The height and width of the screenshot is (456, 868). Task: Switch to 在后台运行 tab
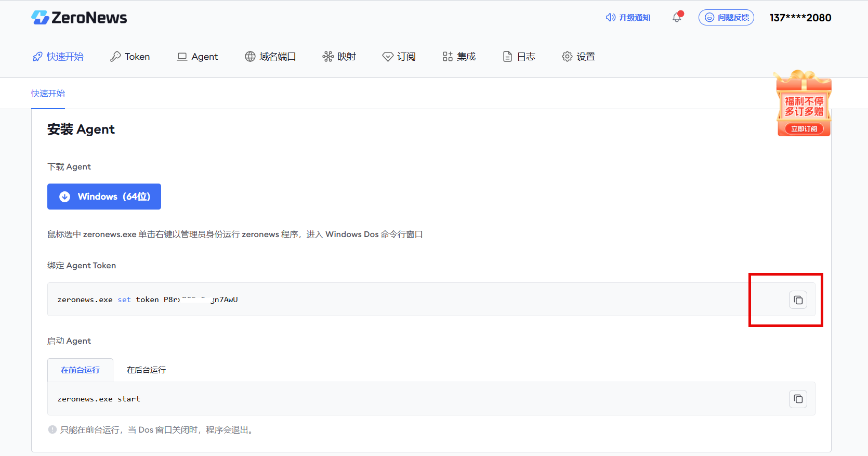point(146,370)
